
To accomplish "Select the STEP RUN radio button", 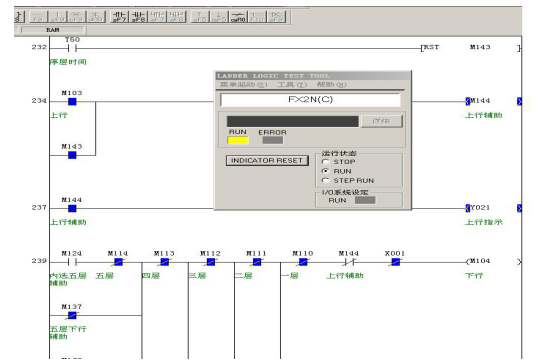I will [x=325, y=180].
